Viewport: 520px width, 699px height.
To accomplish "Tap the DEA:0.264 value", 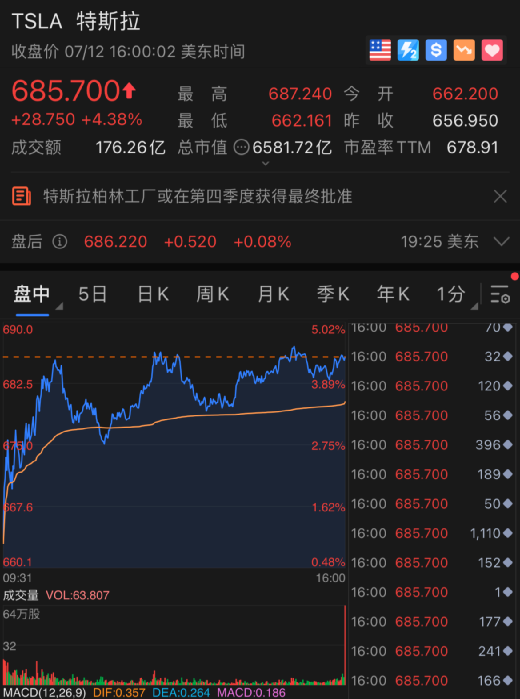I will (x=181, y=693).
